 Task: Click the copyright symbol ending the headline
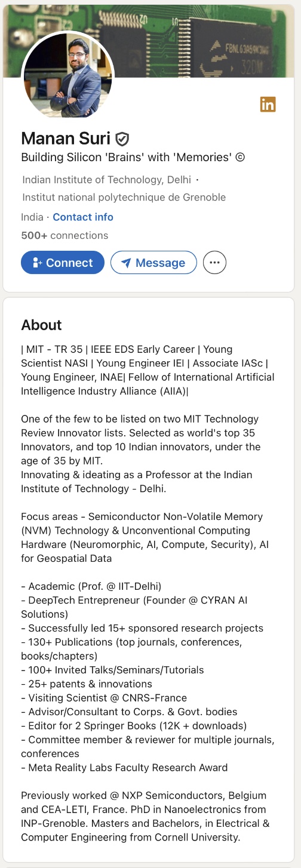[240, 158]
